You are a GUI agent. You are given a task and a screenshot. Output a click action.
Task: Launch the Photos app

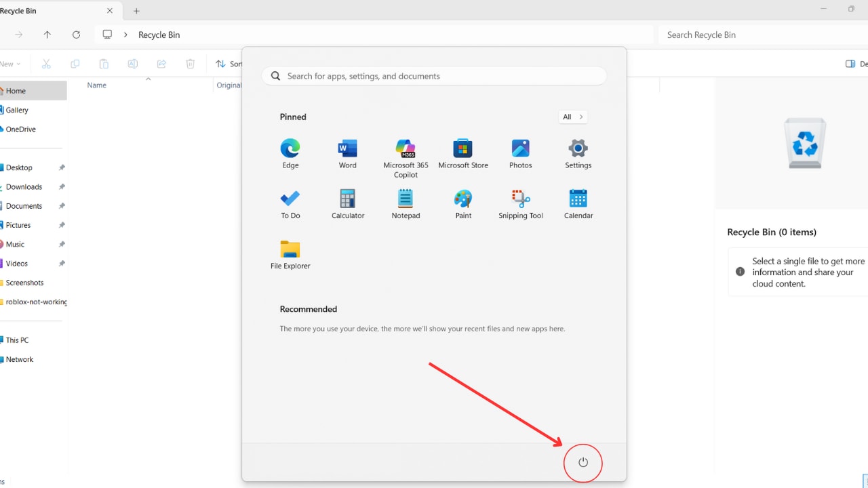pos(521,154)
